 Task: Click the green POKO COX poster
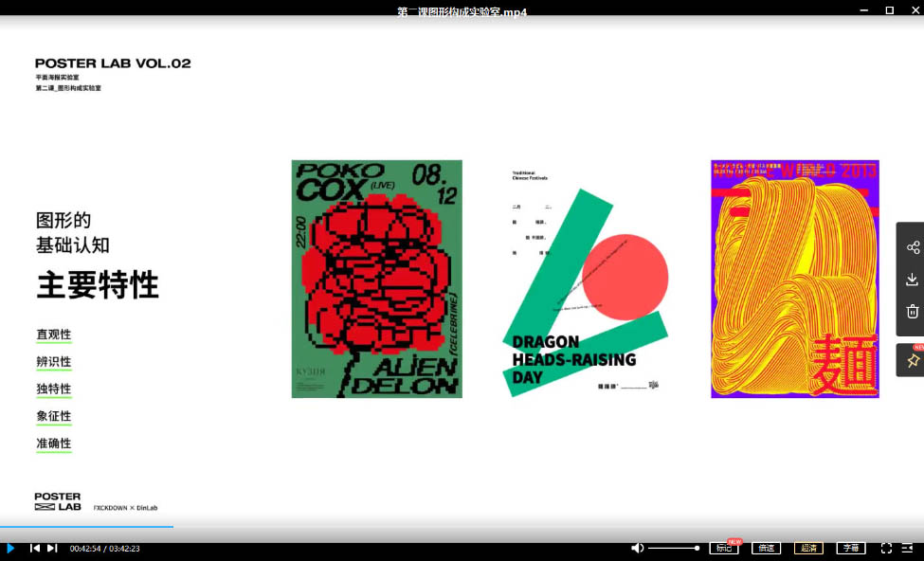click(376, 279)
